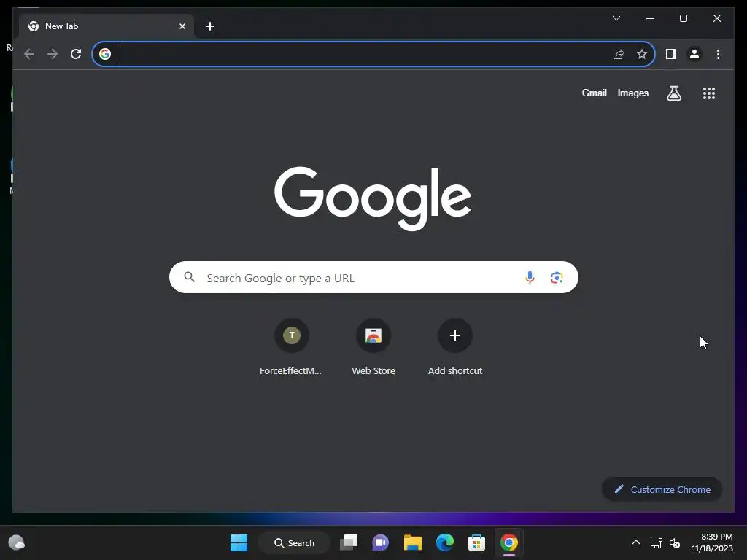
Task: Open the side panel icon
Action: pyautogui.click(x=671, y=54)
